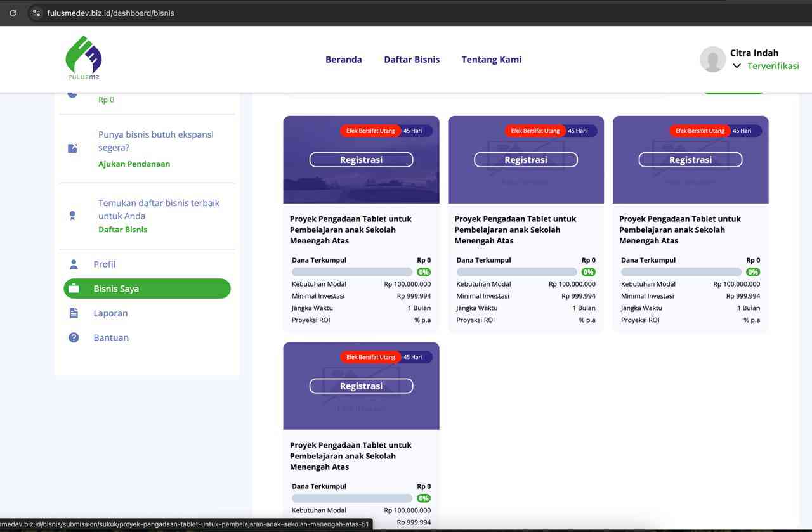This screenshot has width=812, height=532.
Task: Click the Bantuan question mark icon
Action: point(74,337)
